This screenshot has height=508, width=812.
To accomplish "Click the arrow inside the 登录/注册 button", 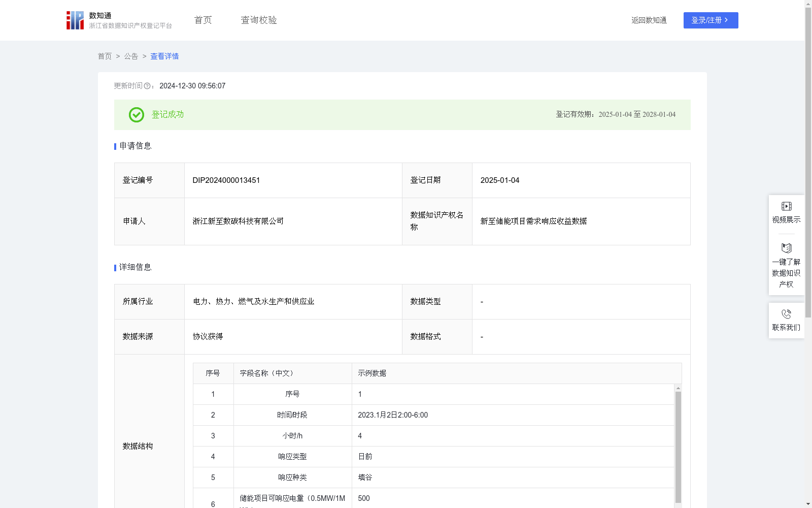I will [x=727, y=20].
